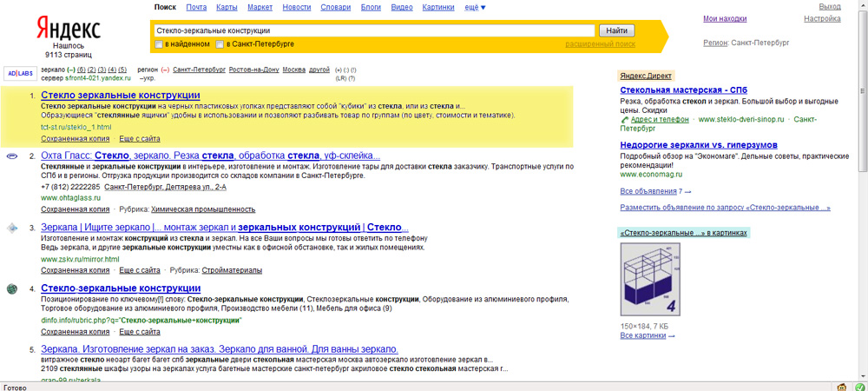
Task: Click the AD|LABS badge icon
Action: coord(21,73)
